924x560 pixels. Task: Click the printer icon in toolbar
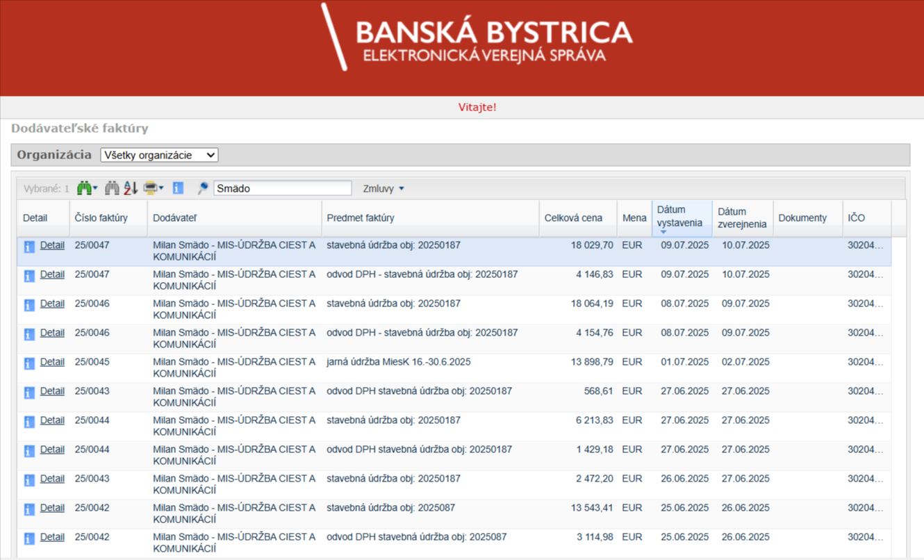(x=149, y=188)
